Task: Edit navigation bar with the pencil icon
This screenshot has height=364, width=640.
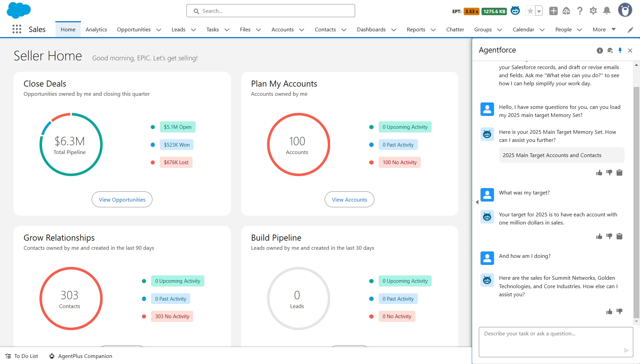Action: coord(630,30)
